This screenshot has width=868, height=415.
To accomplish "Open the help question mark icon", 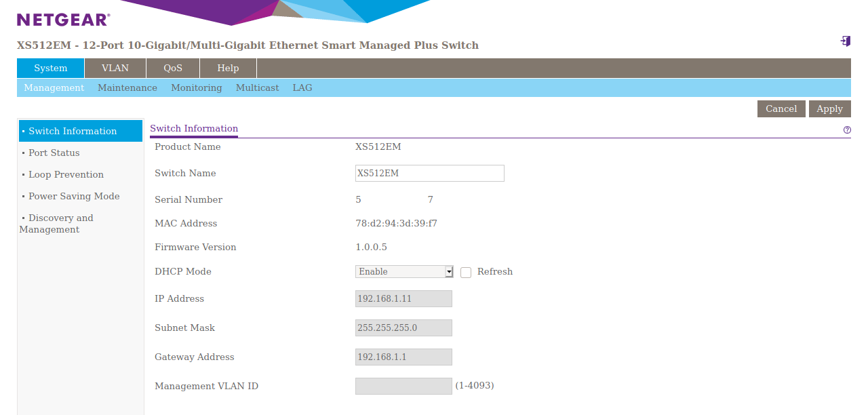I will 847,130.
